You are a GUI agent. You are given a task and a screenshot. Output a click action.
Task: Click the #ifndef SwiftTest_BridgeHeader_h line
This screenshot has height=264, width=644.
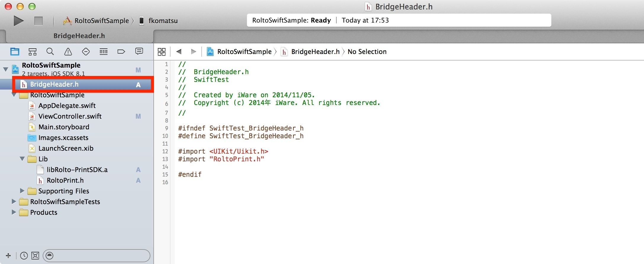[x=241, y=128]
